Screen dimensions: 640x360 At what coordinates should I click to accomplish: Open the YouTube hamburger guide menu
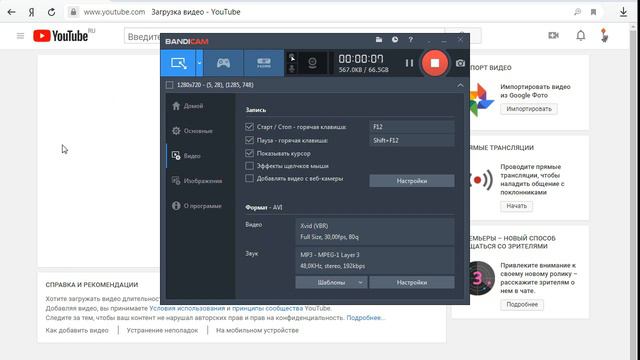tap(20, 36)
